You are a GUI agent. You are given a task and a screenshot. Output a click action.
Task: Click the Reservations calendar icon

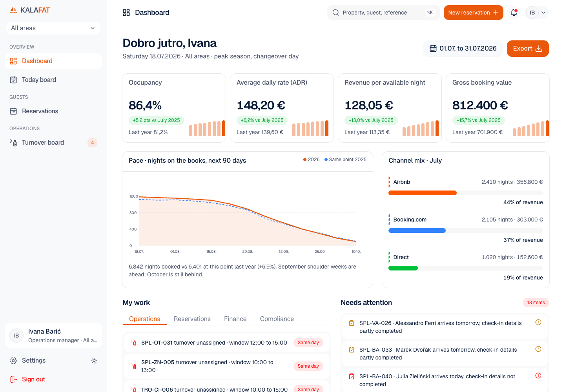pyautogui.click(x=13, y=111)
